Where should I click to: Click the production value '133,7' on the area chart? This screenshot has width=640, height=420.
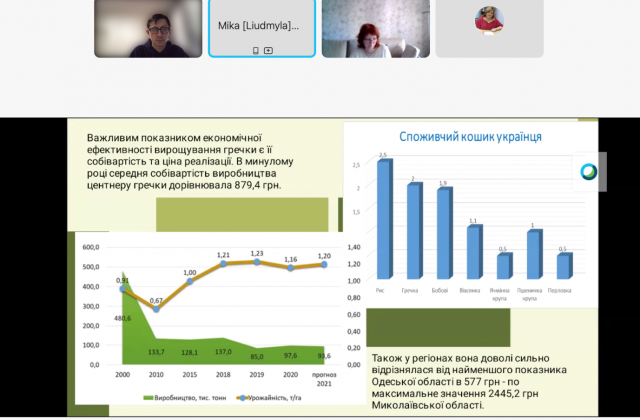pyautogui.click(x=156, y=351)
